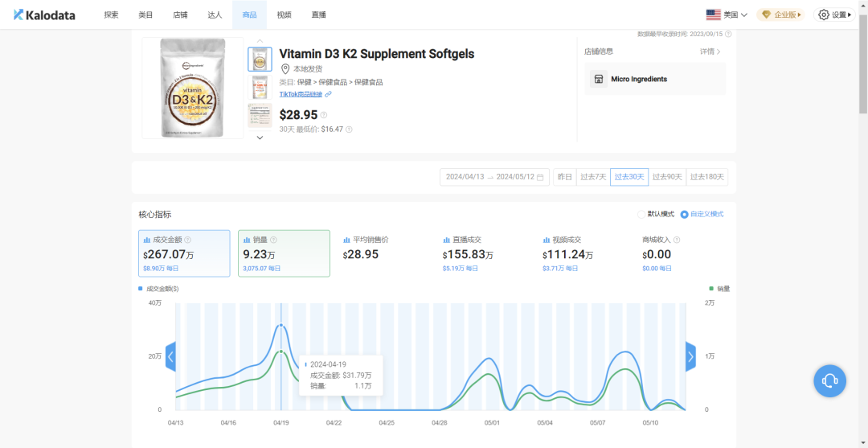868x448 pixels.
Task: Toggle the 平均销售价 metric card
Action: (x=384, y=253)
